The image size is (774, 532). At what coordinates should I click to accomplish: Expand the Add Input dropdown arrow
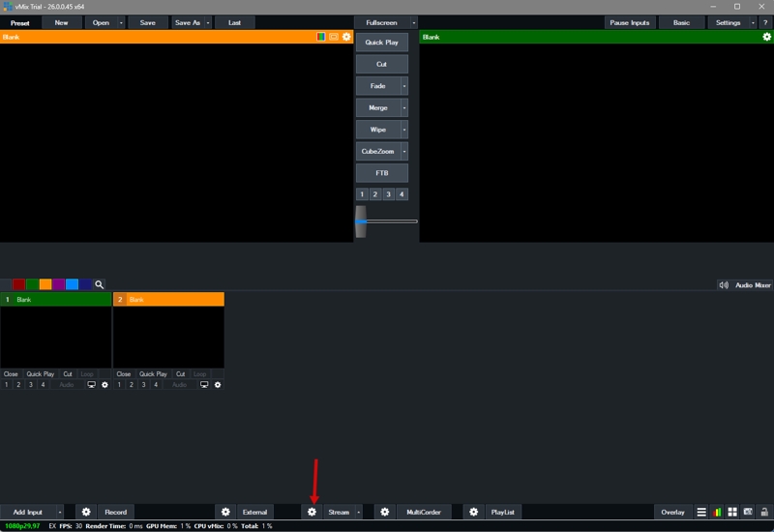[x=60, y=512]
